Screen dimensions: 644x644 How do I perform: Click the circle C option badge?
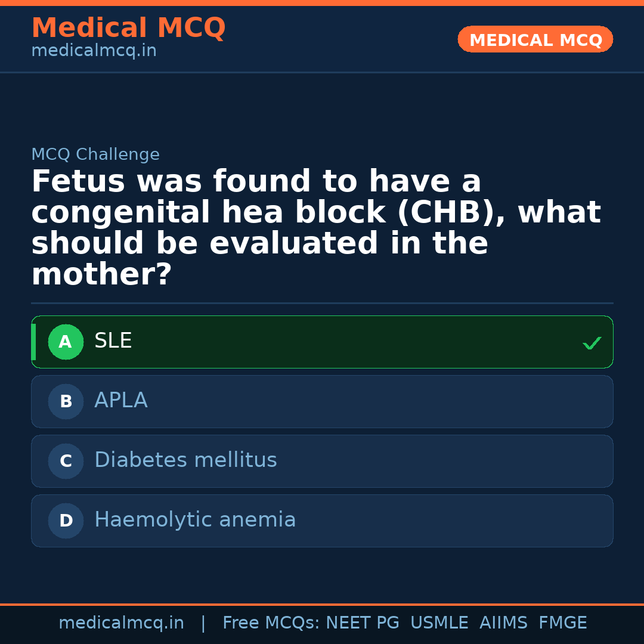coord(66,462)
